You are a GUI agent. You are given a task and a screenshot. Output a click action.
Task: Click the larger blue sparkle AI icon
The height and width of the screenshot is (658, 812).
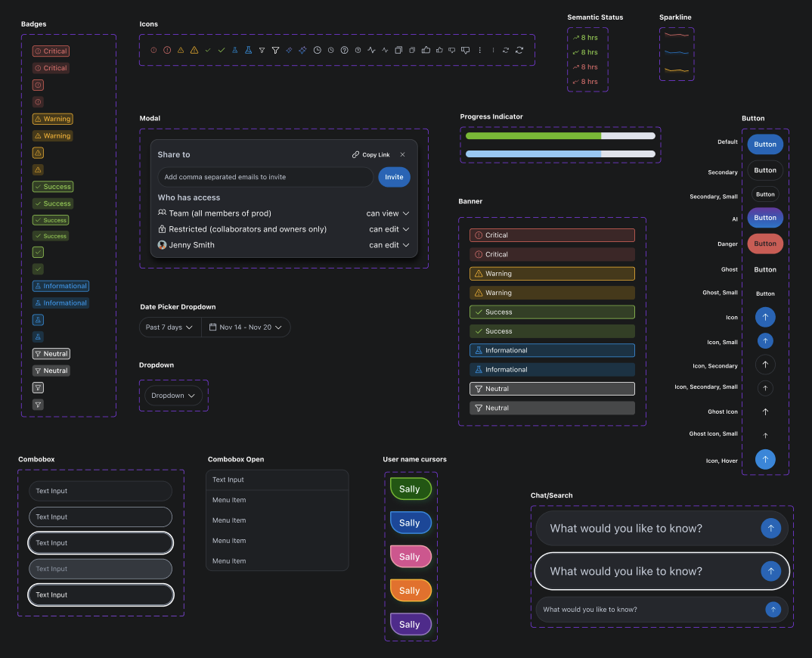pos(303,50)
